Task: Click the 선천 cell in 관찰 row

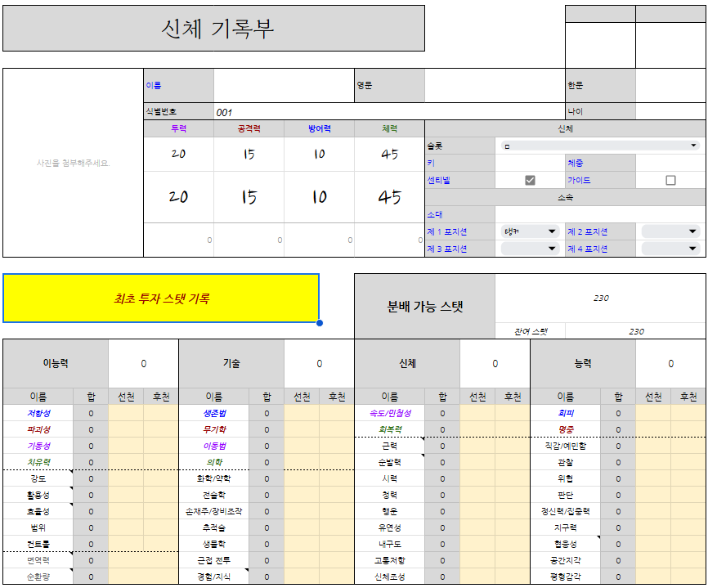Action: (653, 462)
